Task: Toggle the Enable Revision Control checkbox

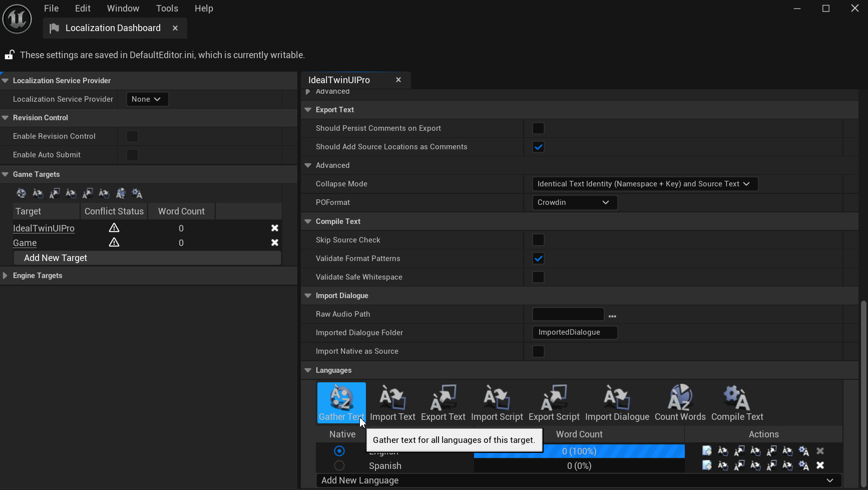Action: 132,136
